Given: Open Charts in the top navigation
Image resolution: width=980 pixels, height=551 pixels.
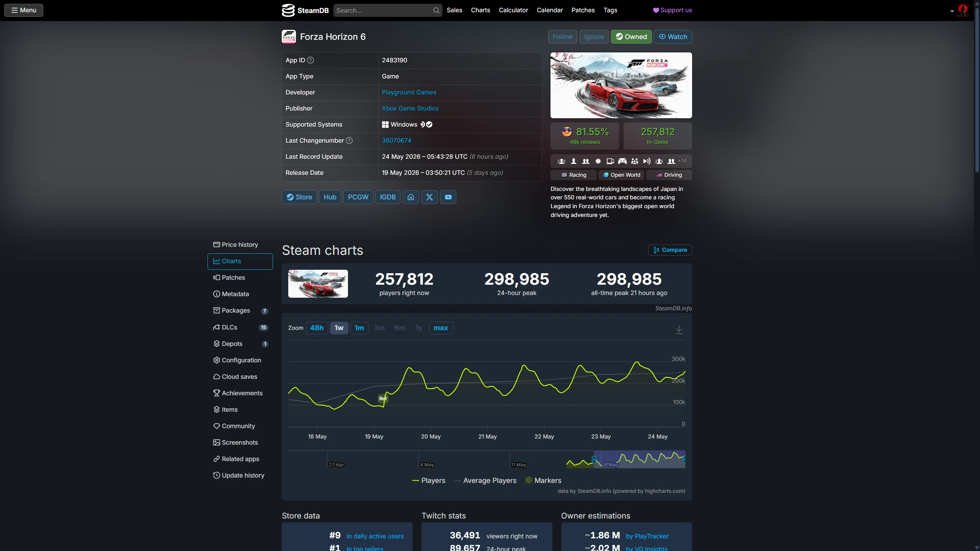Looking at the screenshot, I should tap(480, 10).
